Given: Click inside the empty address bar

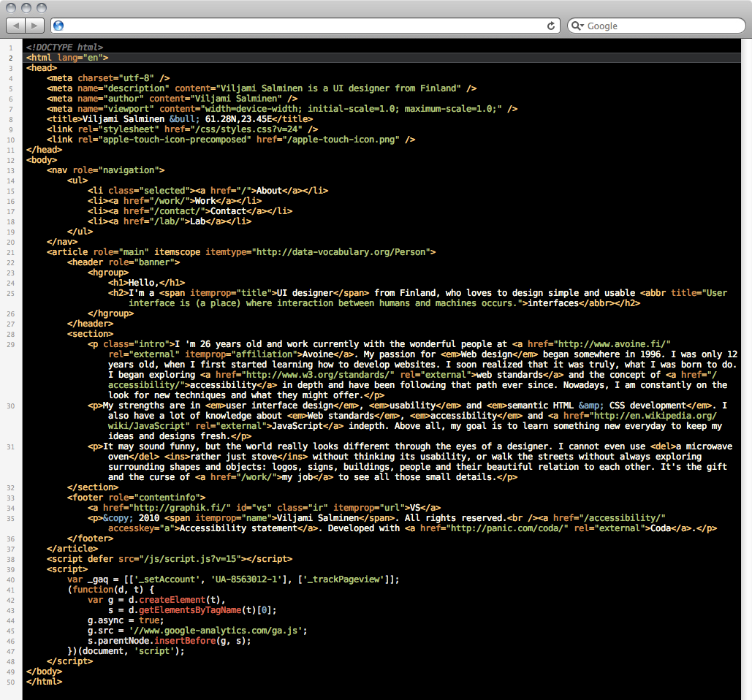Looking at the screenshot, I should (305, 26).
